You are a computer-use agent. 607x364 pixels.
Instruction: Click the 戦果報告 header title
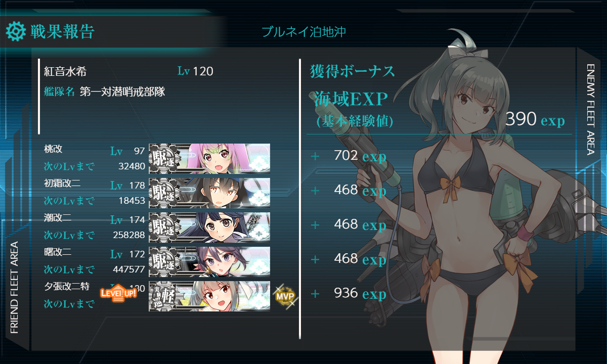pyautogui.click(x=62, y=31)
